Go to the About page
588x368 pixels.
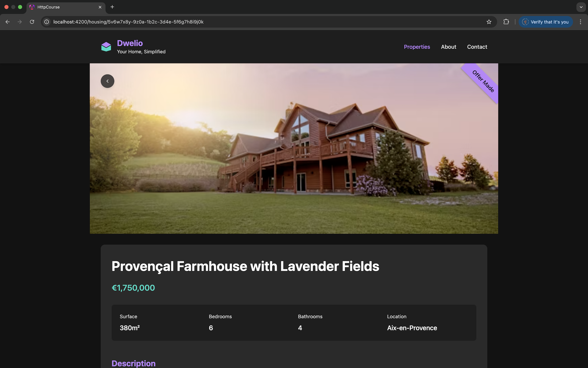click(448, 47)
